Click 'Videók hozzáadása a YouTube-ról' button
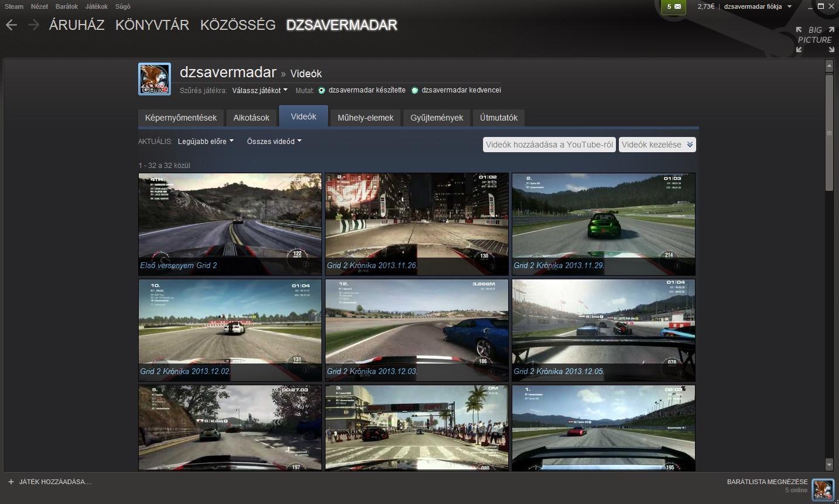 click(549, 145)
